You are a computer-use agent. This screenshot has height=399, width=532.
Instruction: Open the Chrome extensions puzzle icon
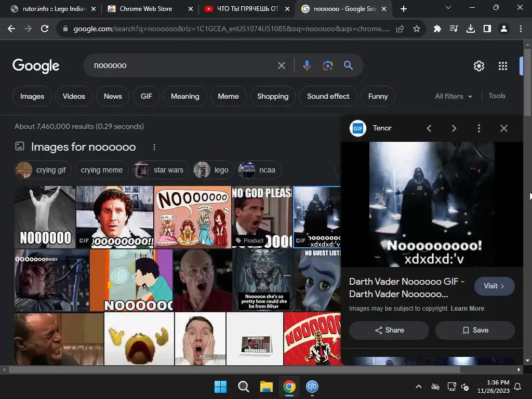click(437, 29)
